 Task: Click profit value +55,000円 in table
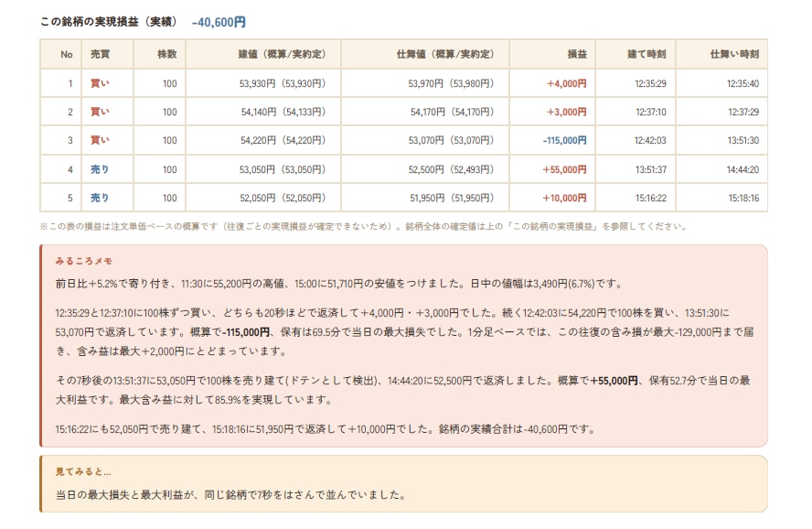(x=564, y=169)
